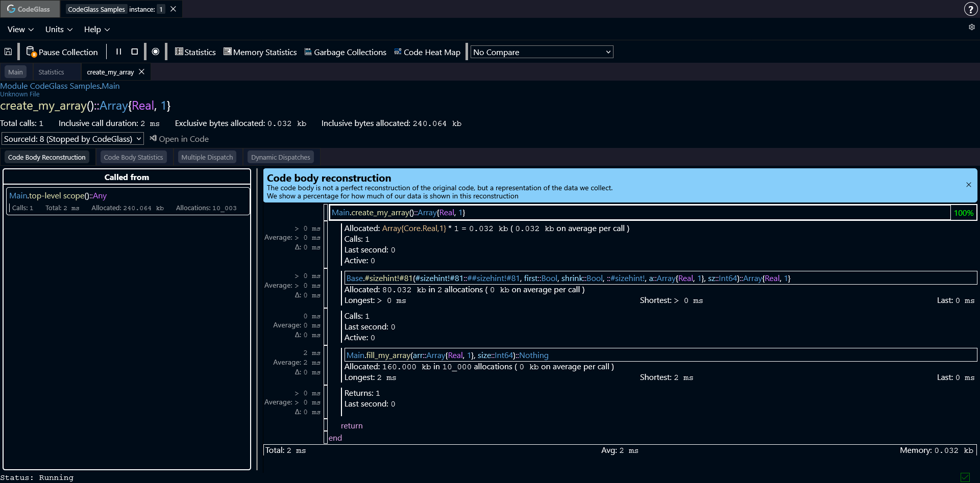Toggle the pause playback control
Screen dimensions: 980x483
[119, 52]
